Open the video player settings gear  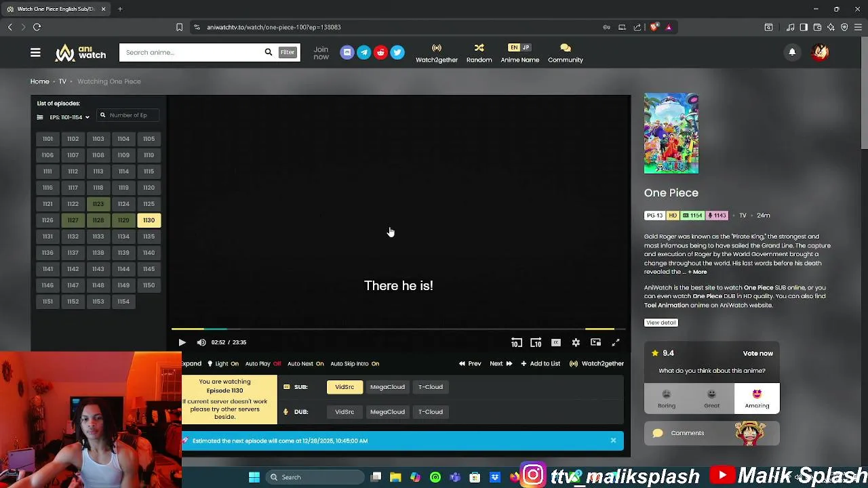(x=576, y=342)
